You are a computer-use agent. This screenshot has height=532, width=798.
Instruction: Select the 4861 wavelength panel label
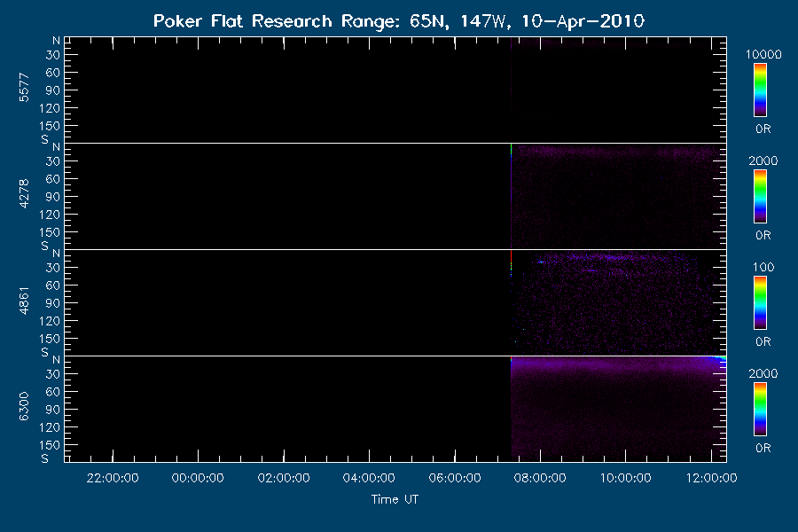(24, 301)
